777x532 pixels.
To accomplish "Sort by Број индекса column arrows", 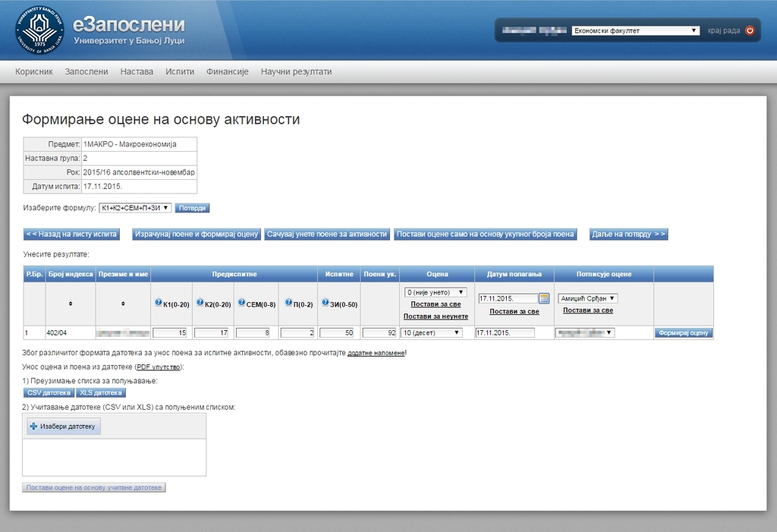I will coord(71,304).
